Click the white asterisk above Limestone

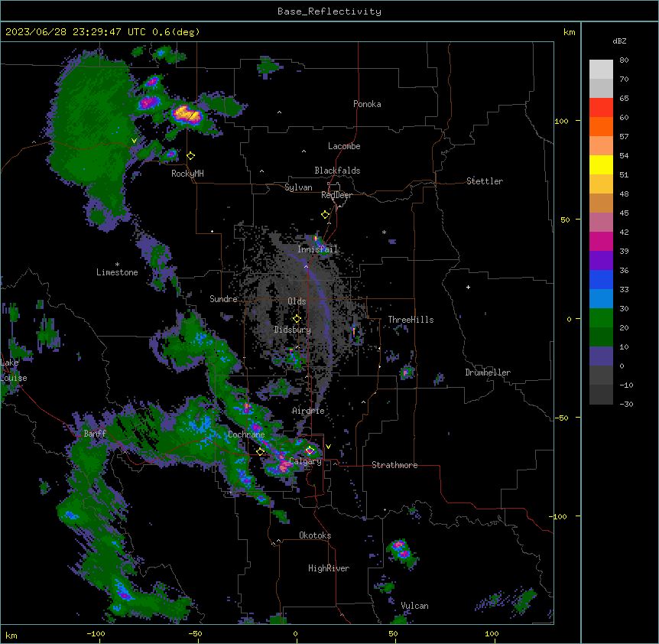click(117, 265)
